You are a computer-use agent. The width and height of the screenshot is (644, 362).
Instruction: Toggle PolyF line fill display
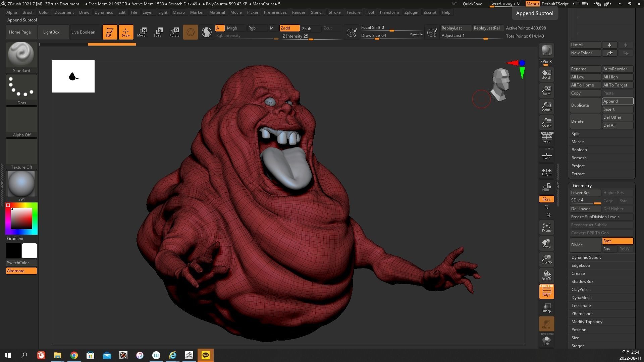(546, 291)
